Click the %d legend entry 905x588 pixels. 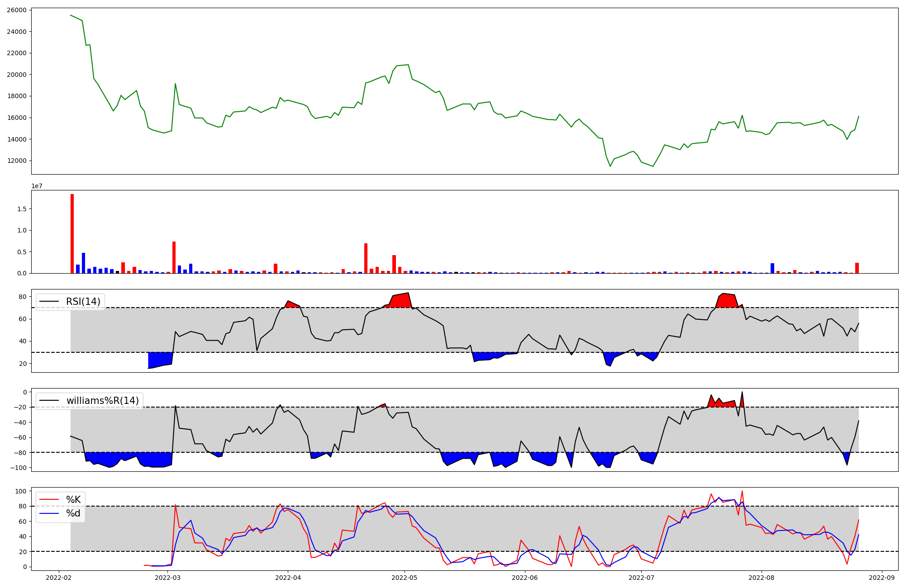(x=73, y=513)
